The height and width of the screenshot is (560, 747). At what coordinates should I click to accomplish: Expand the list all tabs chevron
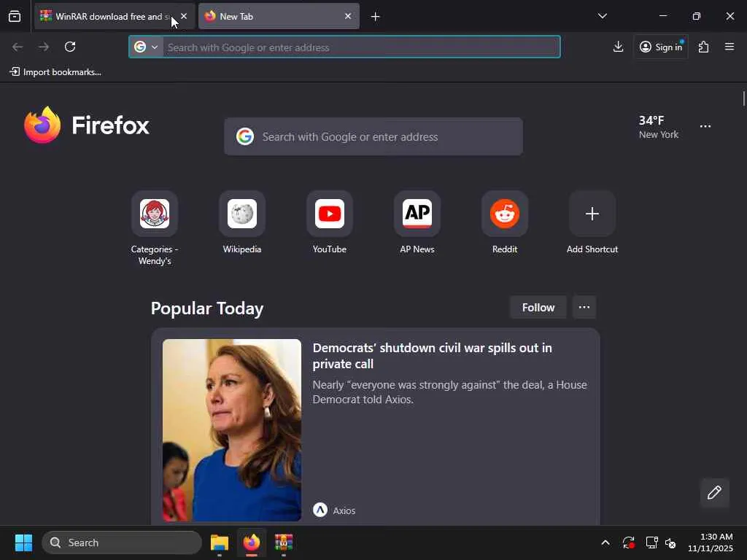click(x=602, y=16)
